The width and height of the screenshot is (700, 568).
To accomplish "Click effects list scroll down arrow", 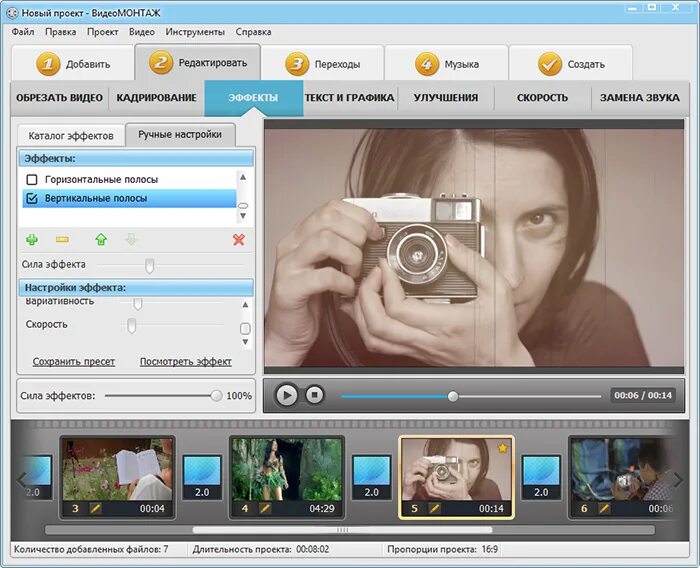I will coord(243,216).
